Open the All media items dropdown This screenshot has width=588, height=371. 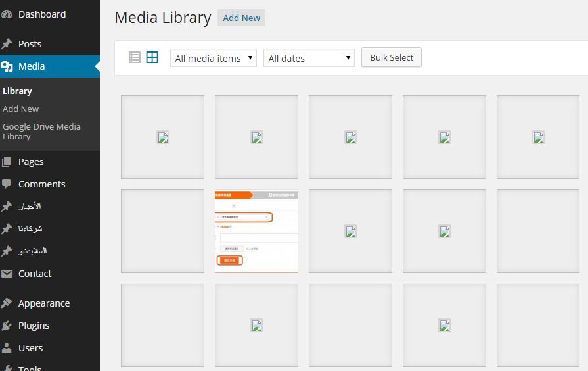pyautogui.click(x=214, y=58)
